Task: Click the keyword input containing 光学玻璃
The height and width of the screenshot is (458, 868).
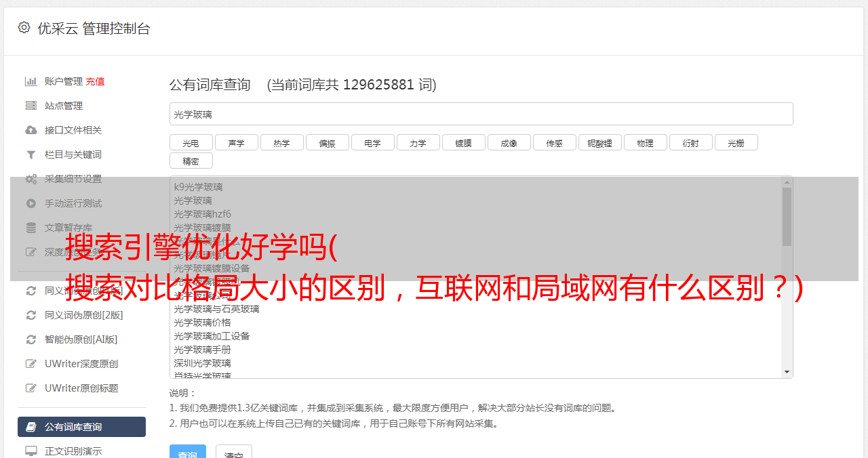Action: pos(481,114)
